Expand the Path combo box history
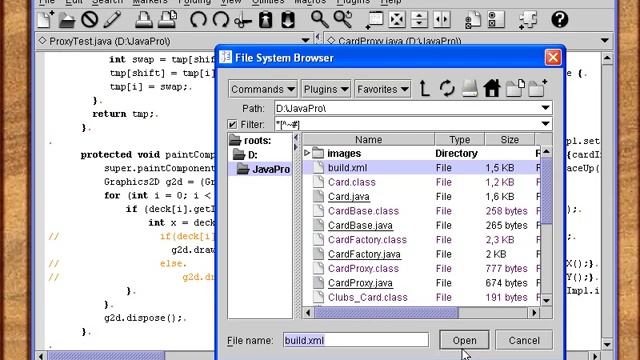The image size is (640, 360). 545,108
